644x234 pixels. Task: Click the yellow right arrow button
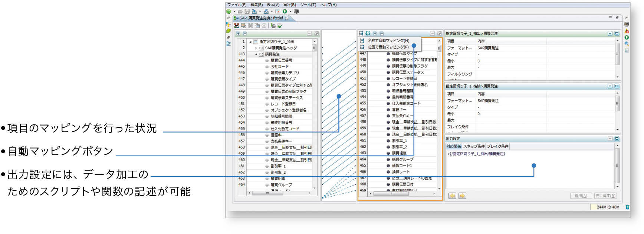pyautogui.click(x=462, y=196)
